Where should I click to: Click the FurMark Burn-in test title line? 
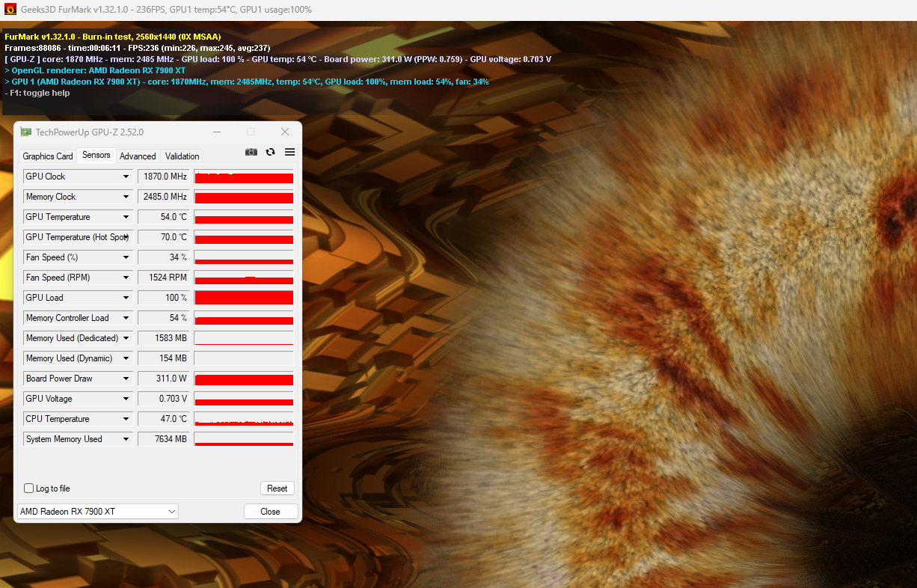[x=113, y=37]
